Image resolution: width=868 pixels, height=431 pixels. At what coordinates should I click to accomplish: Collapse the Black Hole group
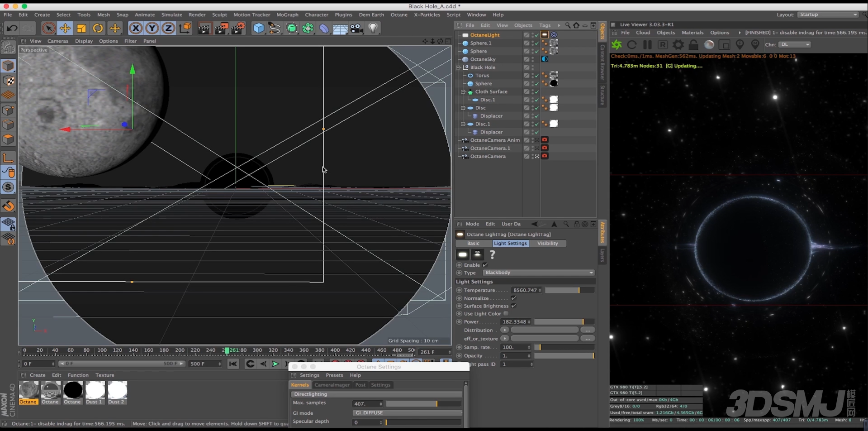(x=458, y=67)
